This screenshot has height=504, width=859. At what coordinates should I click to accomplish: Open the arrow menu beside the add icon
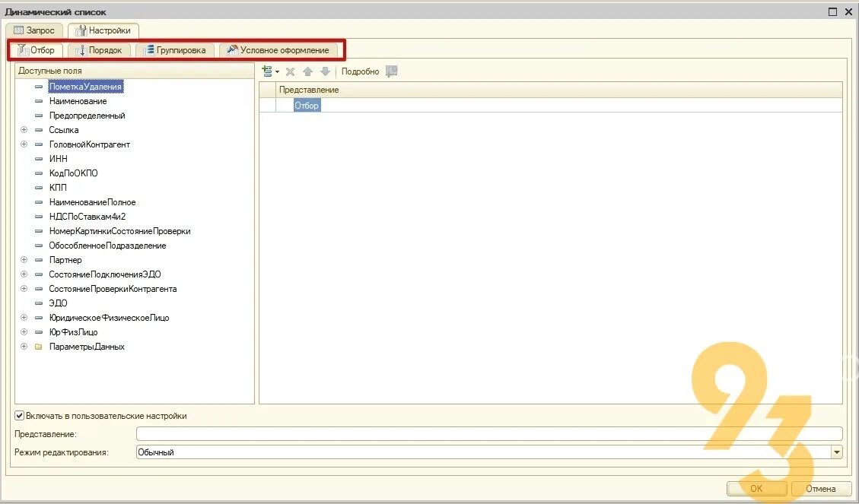[x=277, y=71]
